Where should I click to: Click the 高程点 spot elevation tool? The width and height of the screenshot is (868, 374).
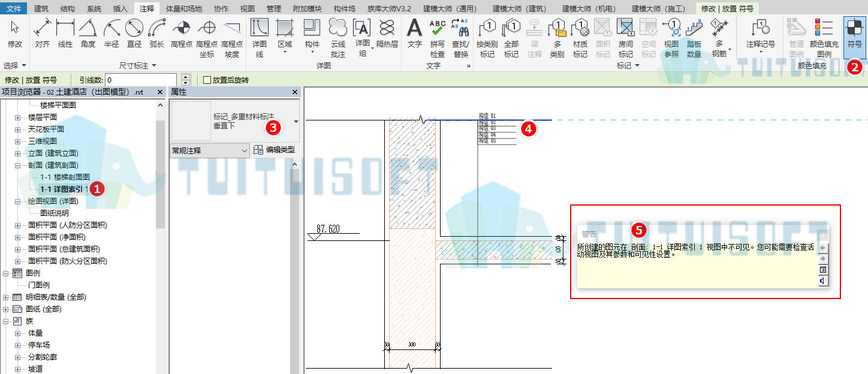pyautogui.click(x=181, y=34)
